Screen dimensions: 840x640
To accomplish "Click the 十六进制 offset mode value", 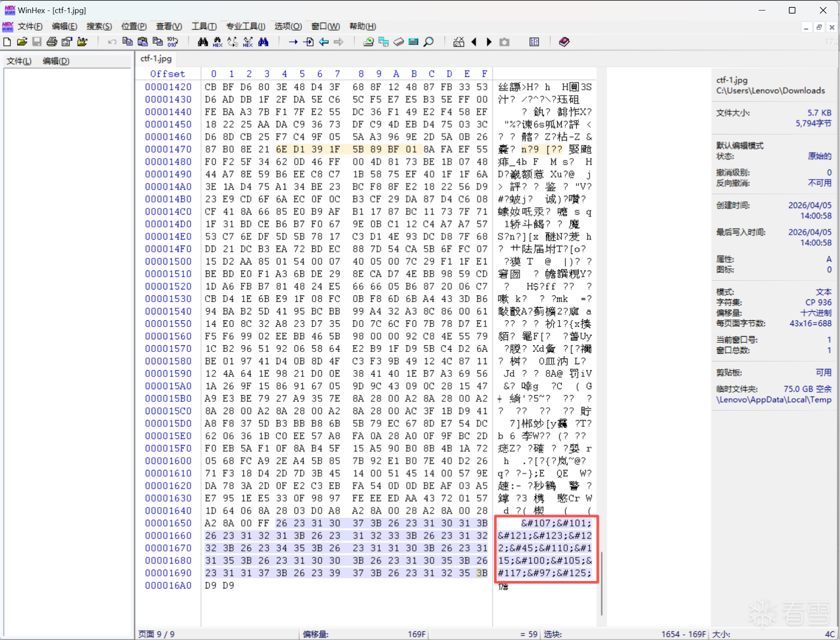I will [x=815, y=313].
